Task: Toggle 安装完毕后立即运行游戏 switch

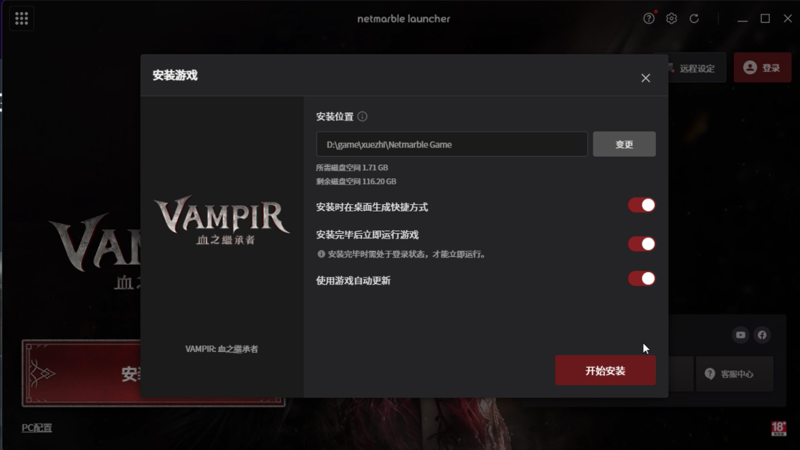Action: (641, 244)
